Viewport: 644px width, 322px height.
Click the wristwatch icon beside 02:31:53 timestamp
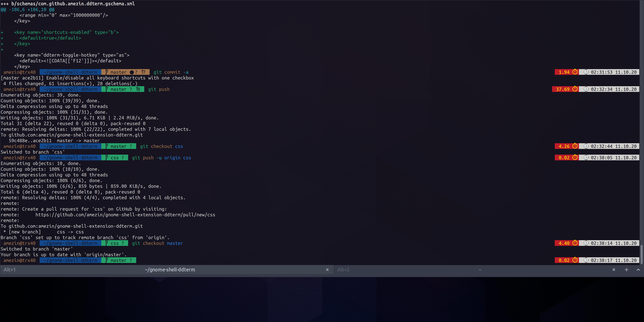click(586, 72)
